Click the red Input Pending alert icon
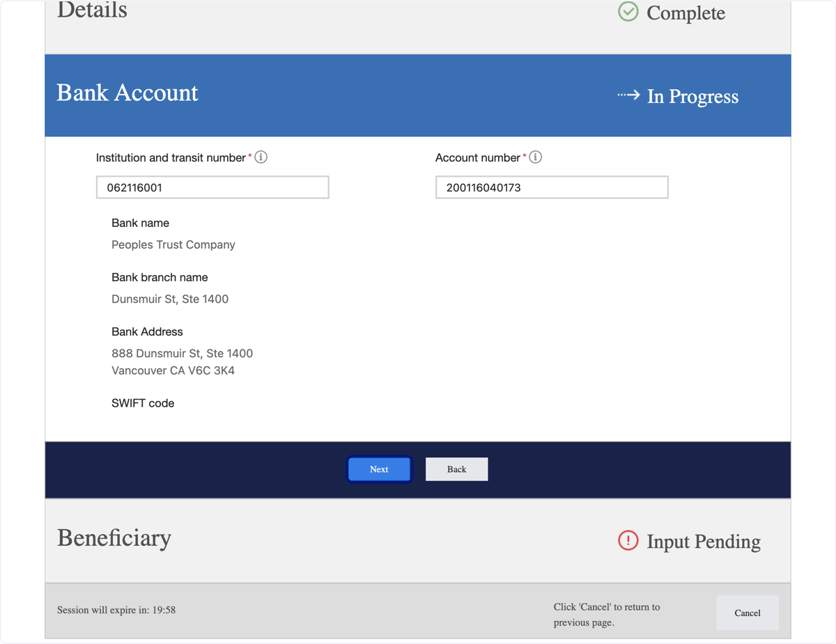 pyautogui.click(x=628, y=541)
